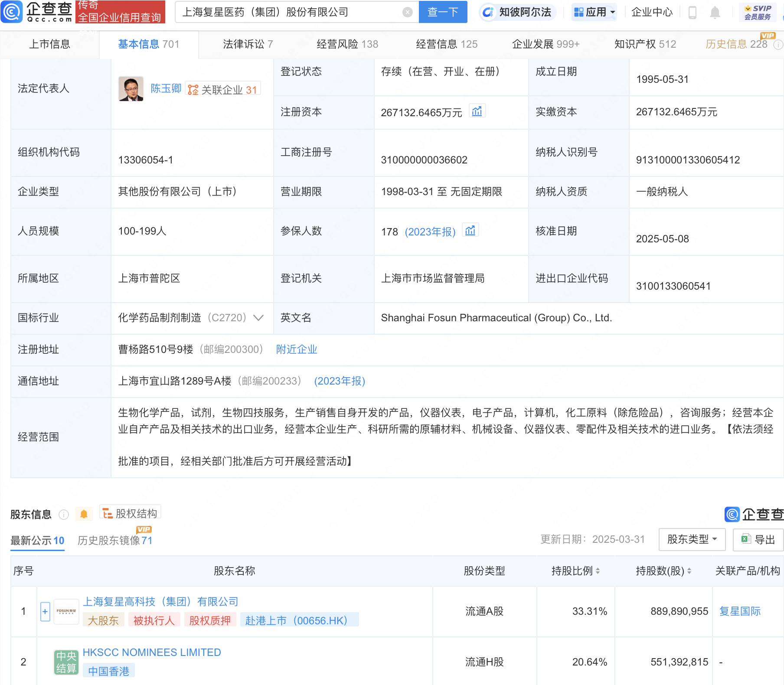Open SVIP member services badge

tap(758, 12)
